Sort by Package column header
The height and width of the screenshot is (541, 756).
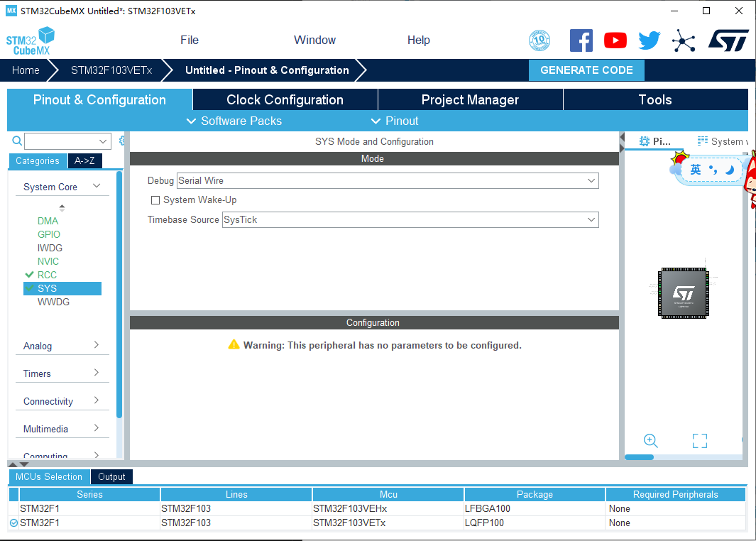[535, 494]
